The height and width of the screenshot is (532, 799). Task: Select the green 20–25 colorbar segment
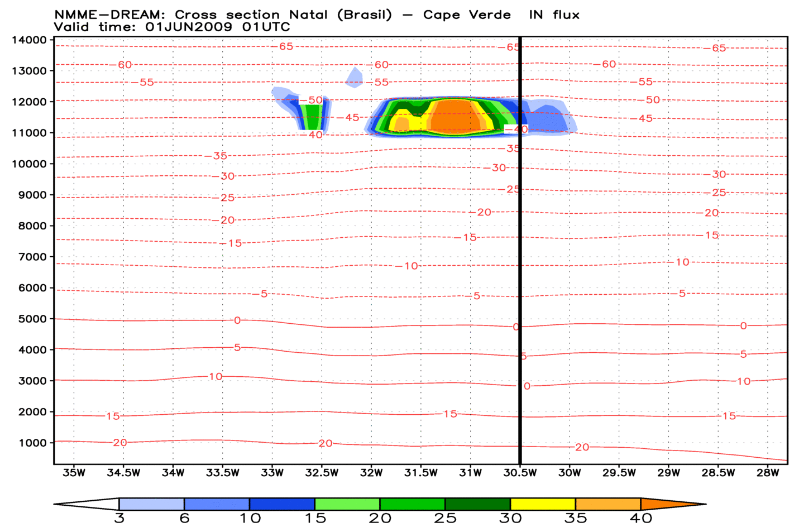[412, 504]
